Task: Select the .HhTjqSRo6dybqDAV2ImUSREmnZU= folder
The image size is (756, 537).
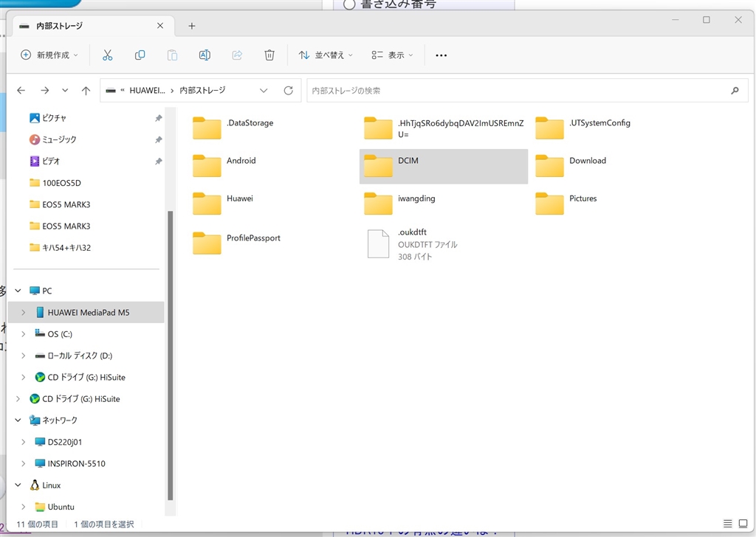Action: 444,128
